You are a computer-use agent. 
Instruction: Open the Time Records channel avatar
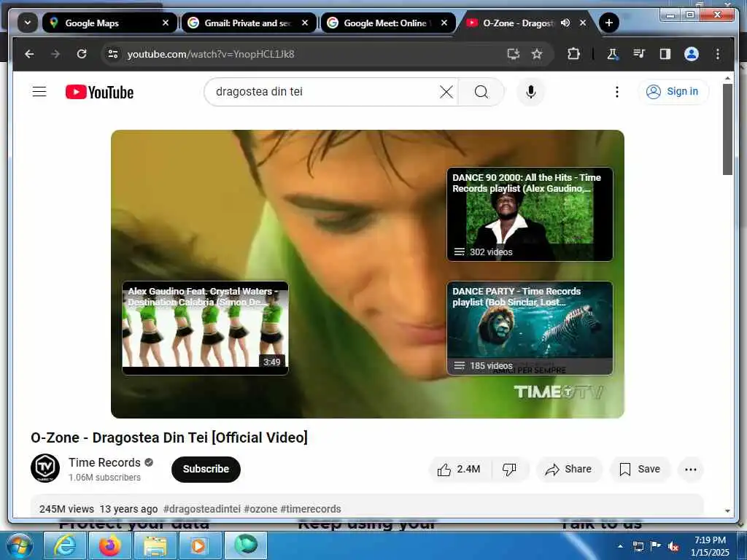click(45, 468)
